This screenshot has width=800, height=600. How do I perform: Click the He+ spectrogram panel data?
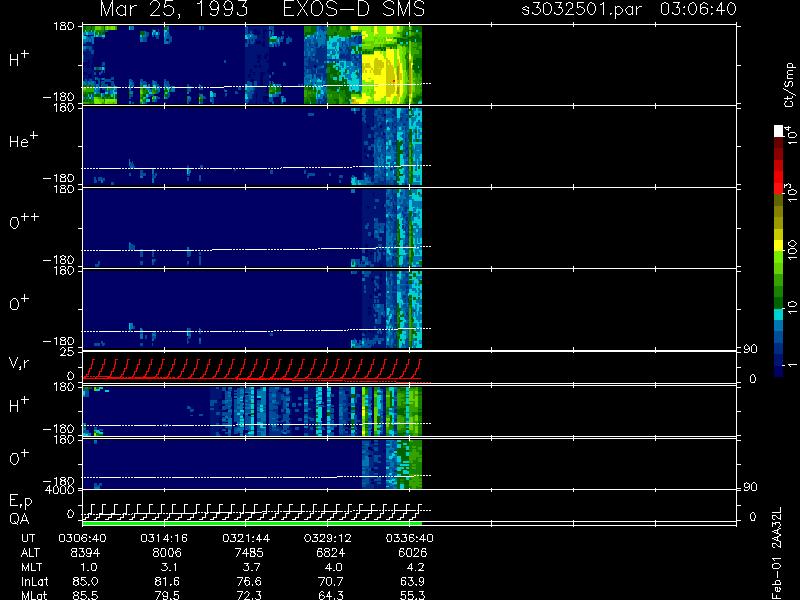click(252, 146)
